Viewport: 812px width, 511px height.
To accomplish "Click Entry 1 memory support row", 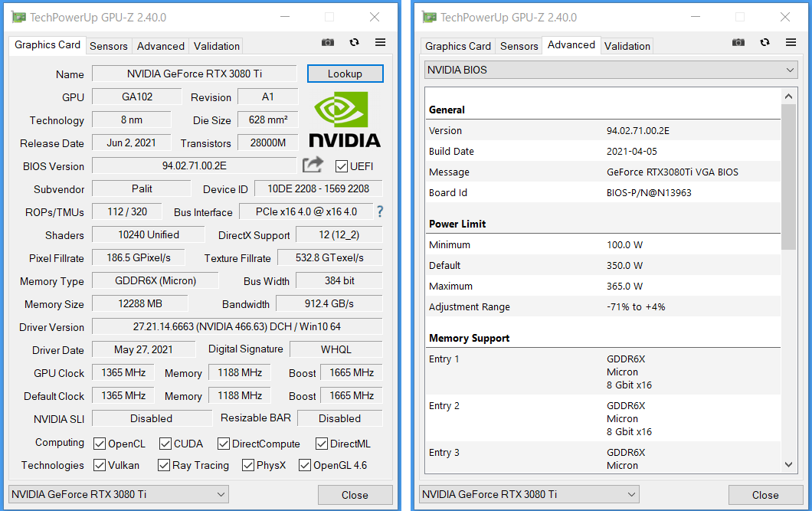I will tap(603, 372).
